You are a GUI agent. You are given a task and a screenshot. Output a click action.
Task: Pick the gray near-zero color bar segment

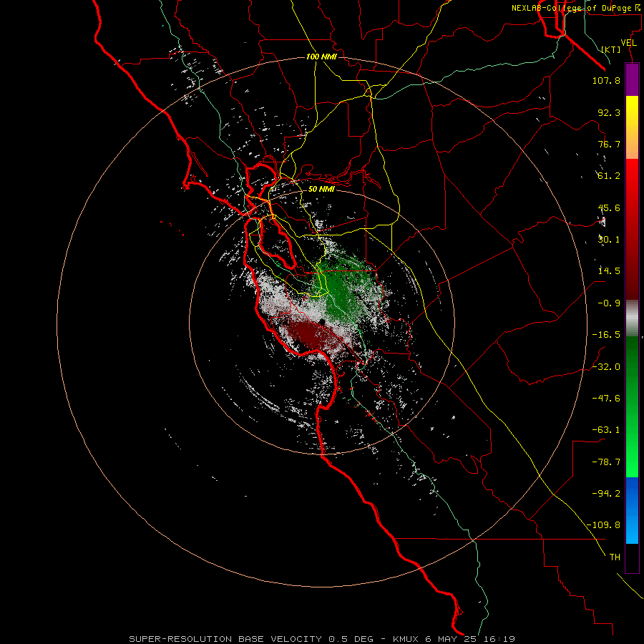(x=632, y=318)
